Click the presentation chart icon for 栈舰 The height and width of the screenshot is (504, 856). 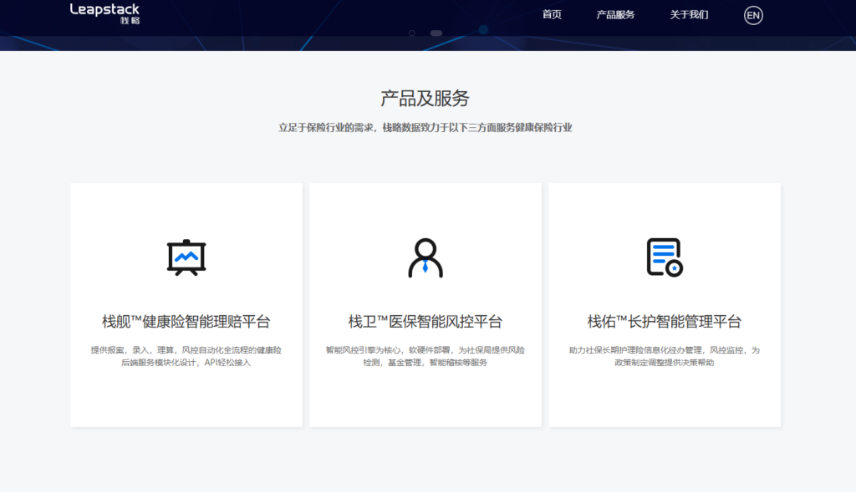pyautogui.click(x=186, y=257)
